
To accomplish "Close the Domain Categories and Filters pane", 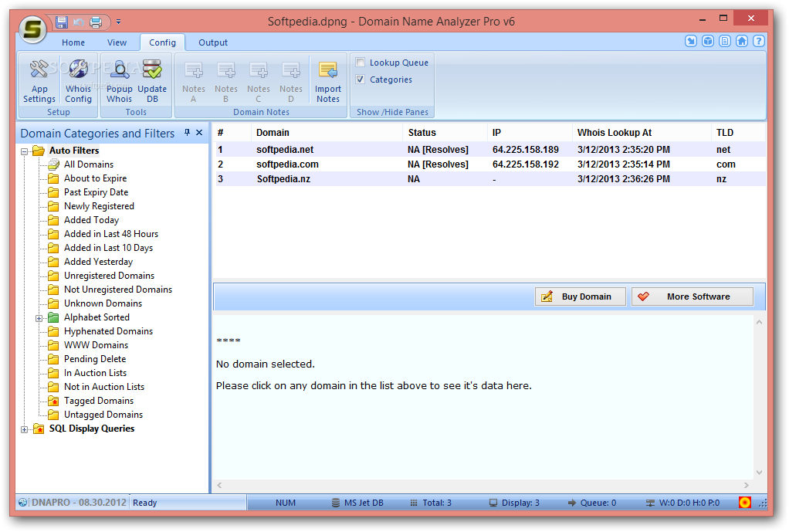I will click(x=199, y=132).
